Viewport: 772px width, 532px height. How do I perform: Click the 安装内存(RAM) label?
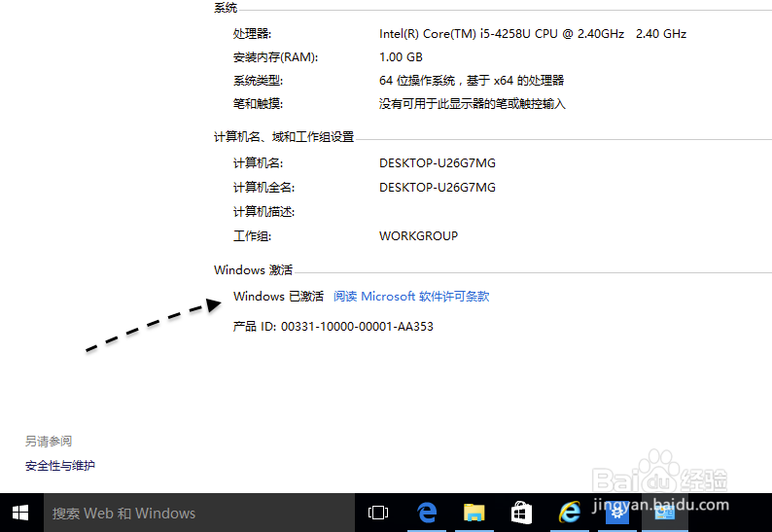[276, 57]
